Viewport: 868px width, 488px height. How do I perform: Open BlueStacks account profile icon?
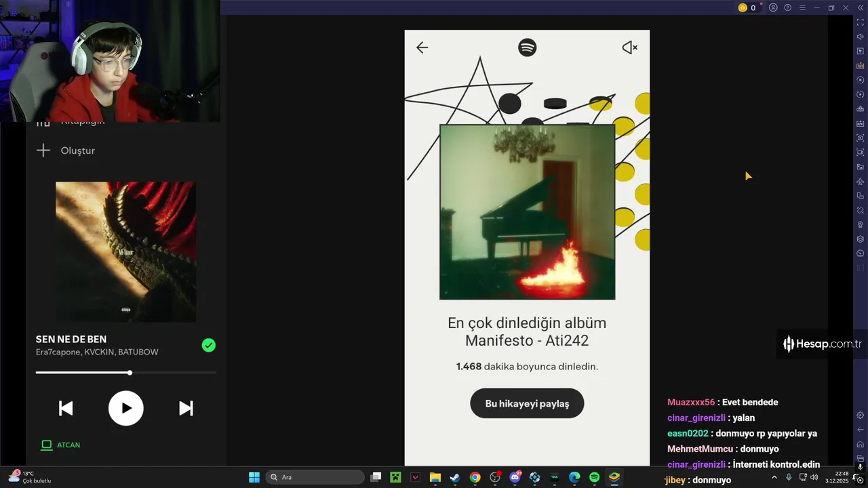click(x=773, y=7)
